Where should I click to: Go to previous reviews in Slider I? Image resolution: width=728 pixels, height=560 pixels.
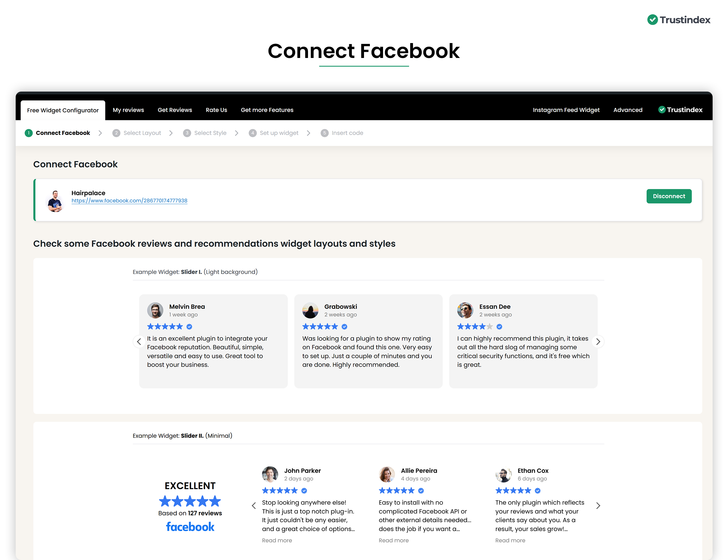point(139,342)
